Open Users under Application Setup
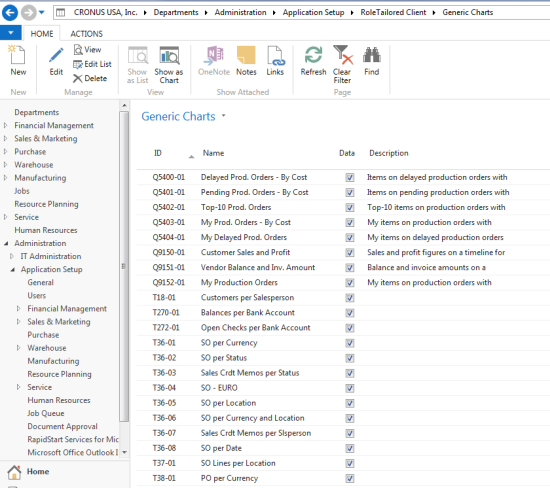The width and height of the screenshot is (550, 488). [36, 295]
